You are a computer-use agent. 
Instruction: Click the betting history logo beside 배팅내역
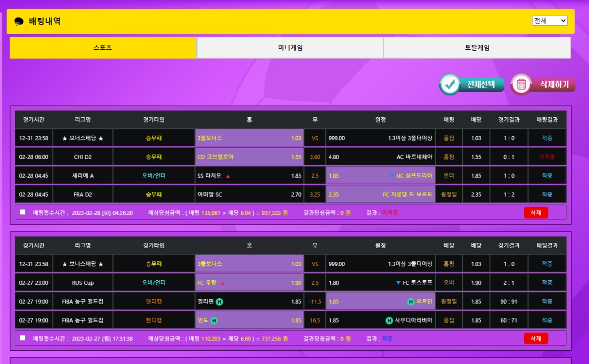pyautogui.click(x=19, y=22)
